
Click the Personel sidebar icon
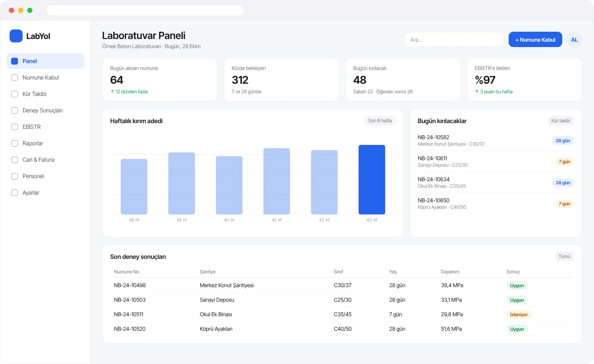(15, 176)
